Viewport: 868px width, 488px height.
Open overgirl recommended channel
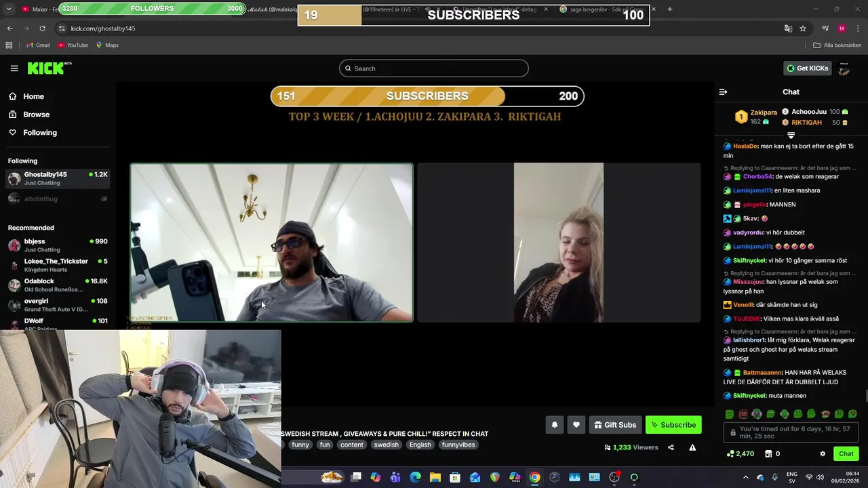58,305
